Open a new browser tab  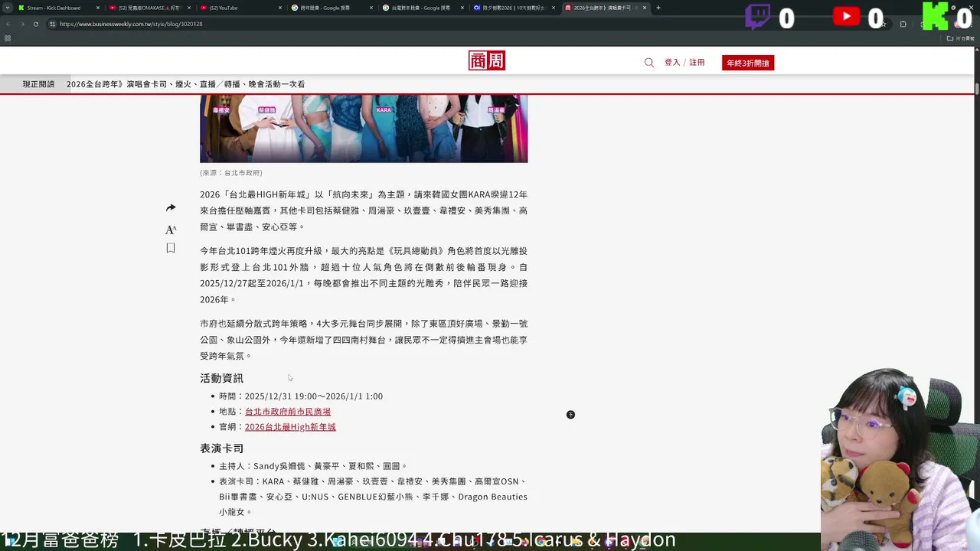(658, 8)
